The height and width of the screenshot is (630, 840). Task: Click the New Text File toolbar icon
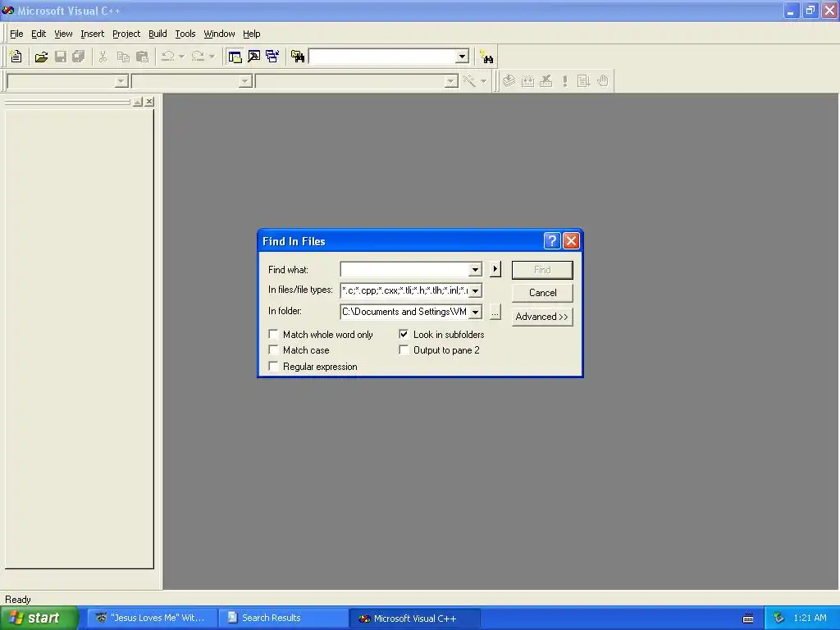point(16,57)
